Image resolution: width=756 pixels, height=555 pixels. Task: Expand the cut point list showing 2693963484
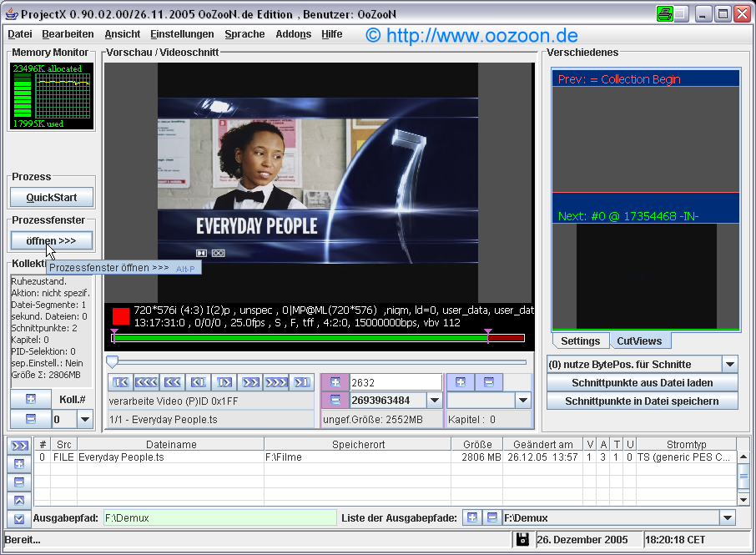click(x=435, y=401)
